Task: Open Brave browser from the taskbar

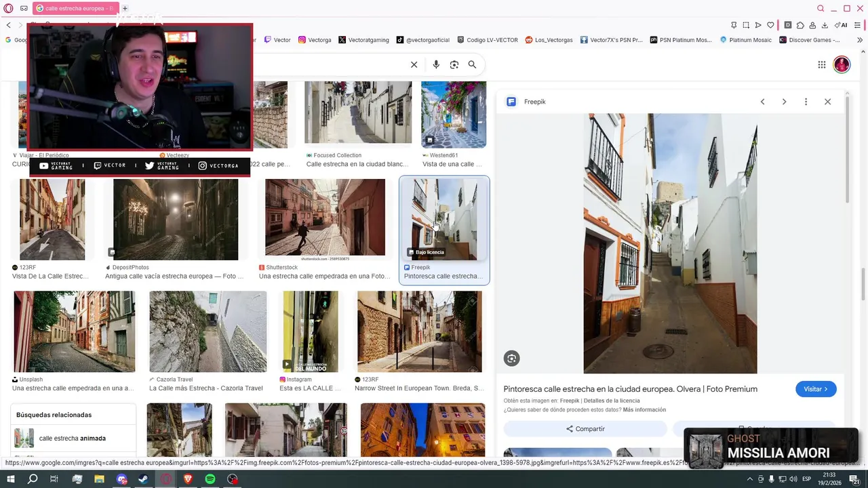Action: point(188,479)
